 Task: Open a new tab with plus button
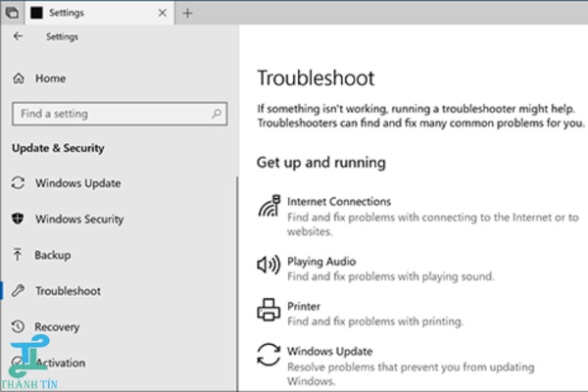pyautogui.click(x=187, y=13)
